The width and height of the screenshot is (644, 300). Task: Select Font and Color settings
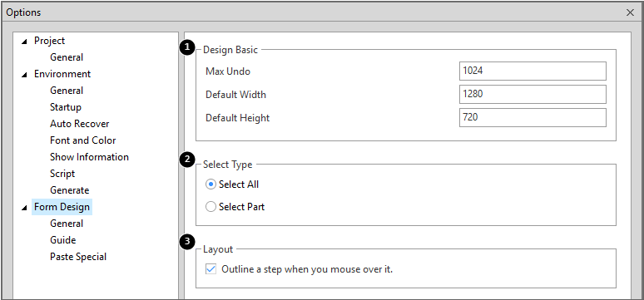pos(83,140)
